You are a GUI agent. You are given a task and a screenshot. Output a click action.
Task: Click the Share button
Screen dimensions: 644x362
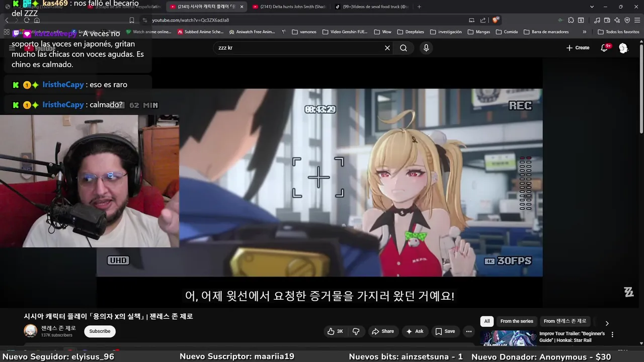(x=382, y=331)
